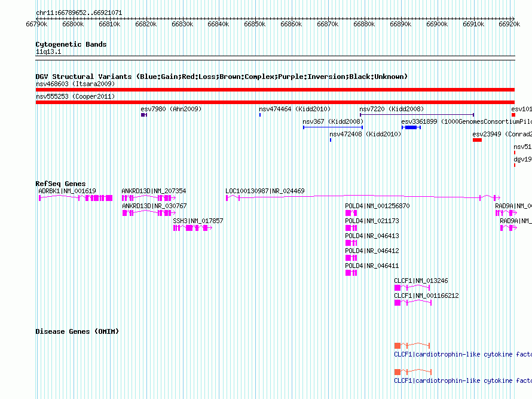Click the POLD4 NR_046411 gene glyph

(x=351, y=273)
